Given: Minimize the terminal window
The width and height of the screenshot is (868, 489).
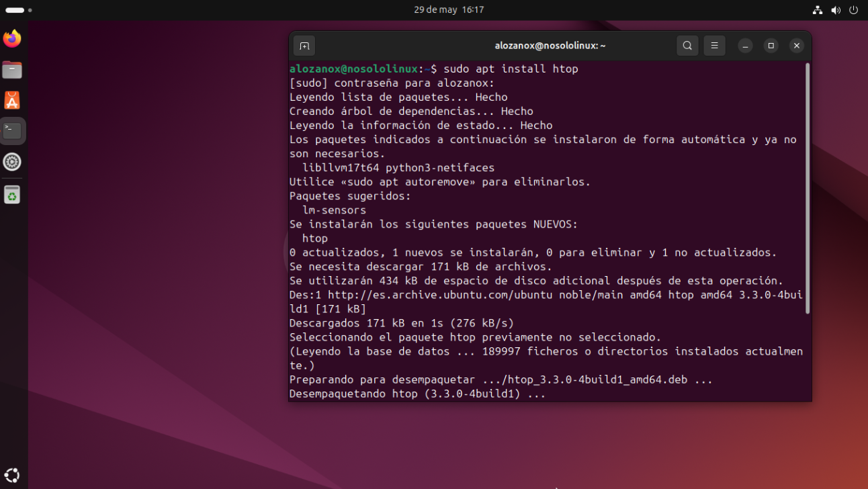Looking at the screenshot, I should (x=745, y=46).
